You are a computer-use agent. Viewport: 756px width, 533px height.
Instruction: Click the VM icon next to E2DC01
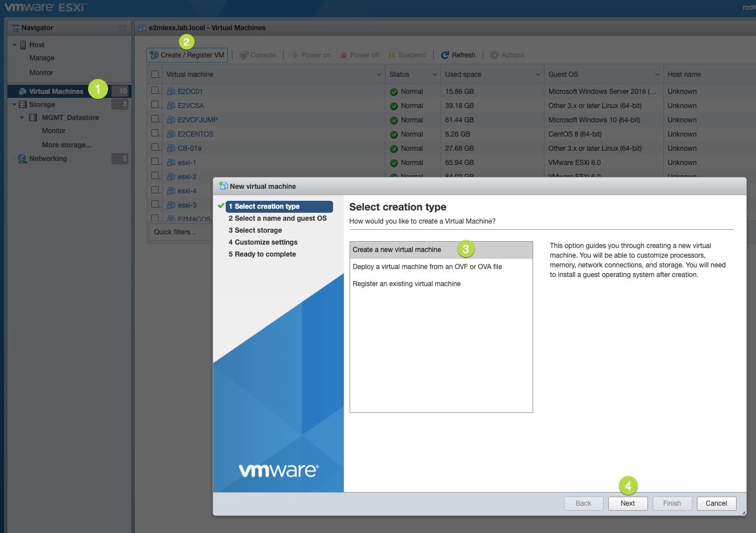(171, 91)
